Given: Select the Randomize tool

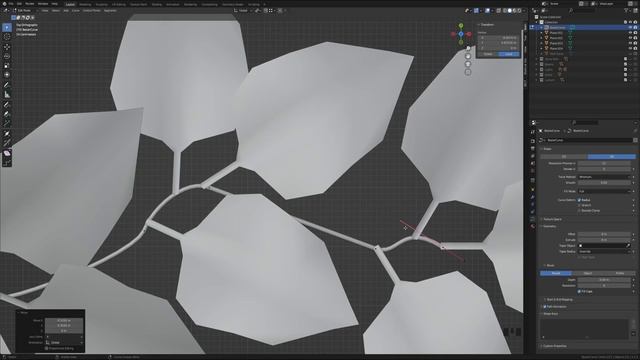Looking at the screenshot, I should 7,162.
